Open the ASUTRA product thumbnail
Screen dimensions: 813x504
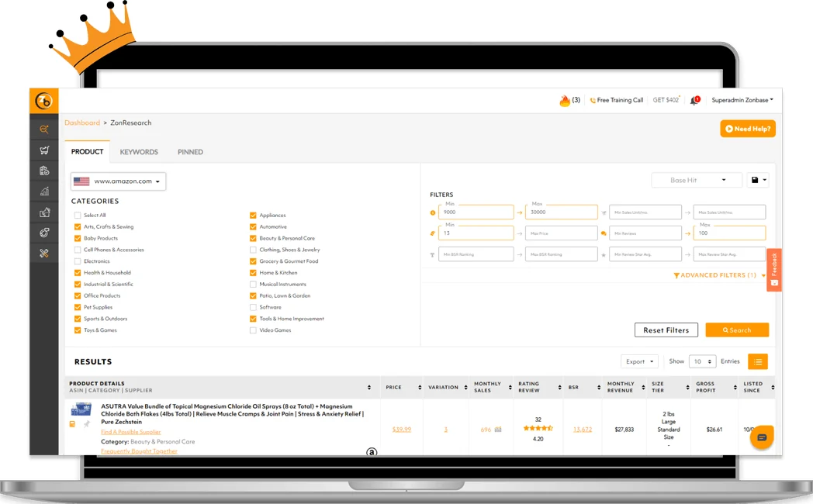(81, 411)
